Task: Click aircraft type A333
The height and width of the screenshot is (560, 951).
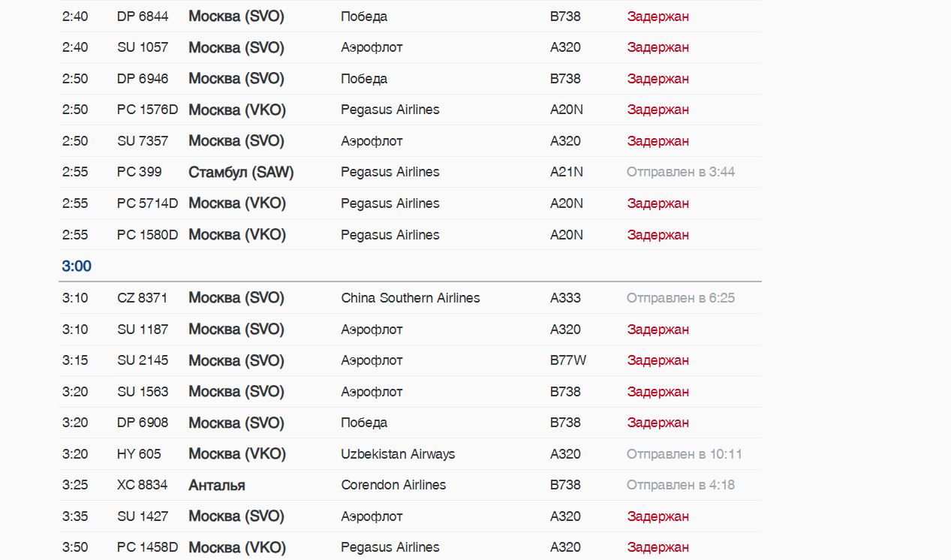Action: (565, 298)
